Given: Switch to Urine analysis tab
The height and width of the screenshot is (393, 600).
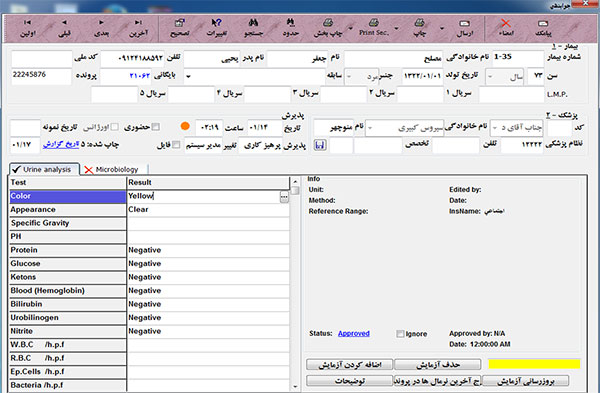Looking at the screenshot, I should tap(44, 170).
